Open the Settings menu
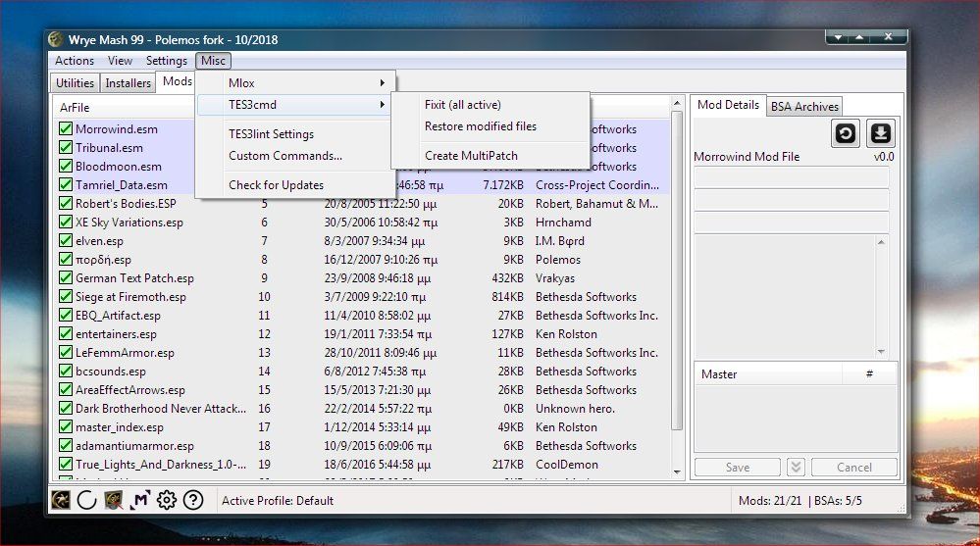This screenshot has width=980, height=546. pos(166,61)
